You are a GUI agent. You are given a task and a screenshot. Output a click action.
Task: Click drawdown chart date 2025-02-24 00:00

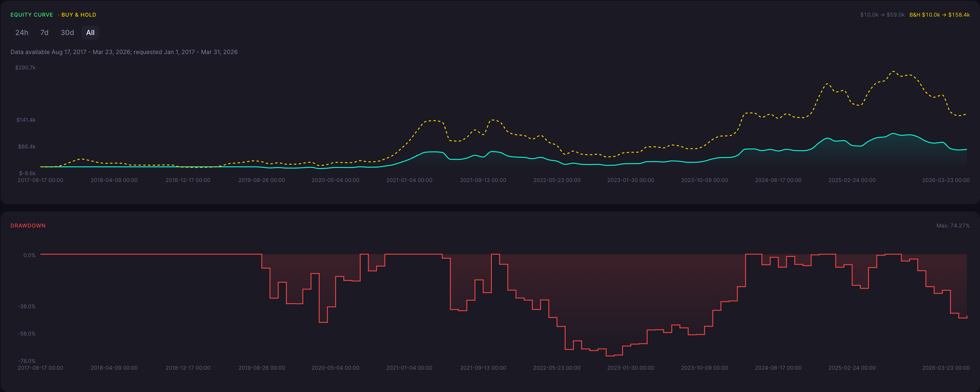click(852, 368)
